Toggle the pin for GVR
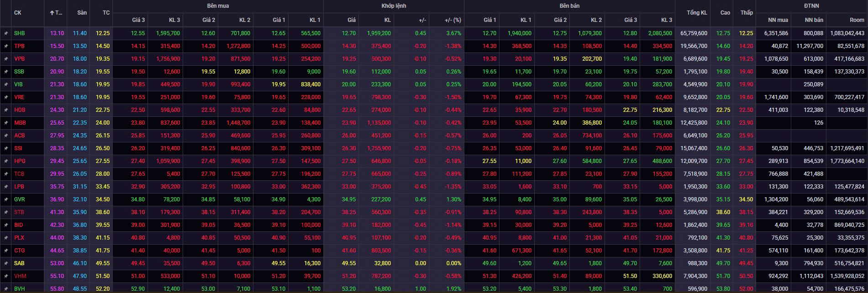This screenshot has width=868, height=293. tap(6, 199)
